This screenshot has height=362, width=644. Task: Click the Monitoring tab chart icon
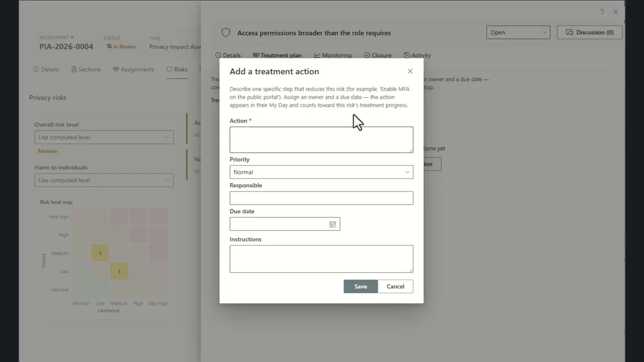tap(317, 55)
